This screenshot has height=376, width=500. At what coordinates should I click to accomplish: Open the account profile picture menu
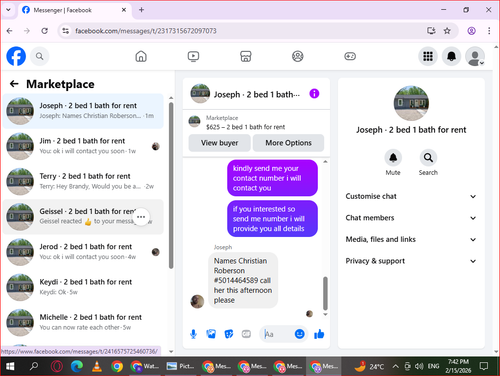click(x=475, y=56)
